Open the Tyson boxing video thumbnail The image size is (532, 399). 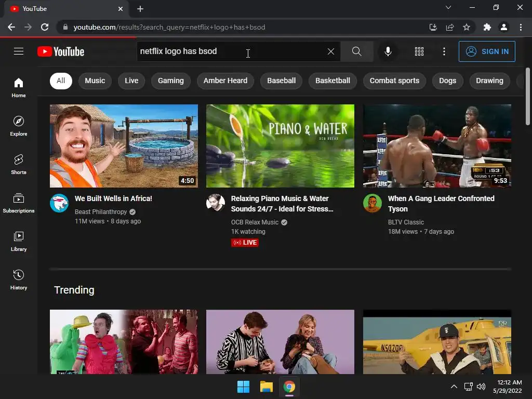437,146
